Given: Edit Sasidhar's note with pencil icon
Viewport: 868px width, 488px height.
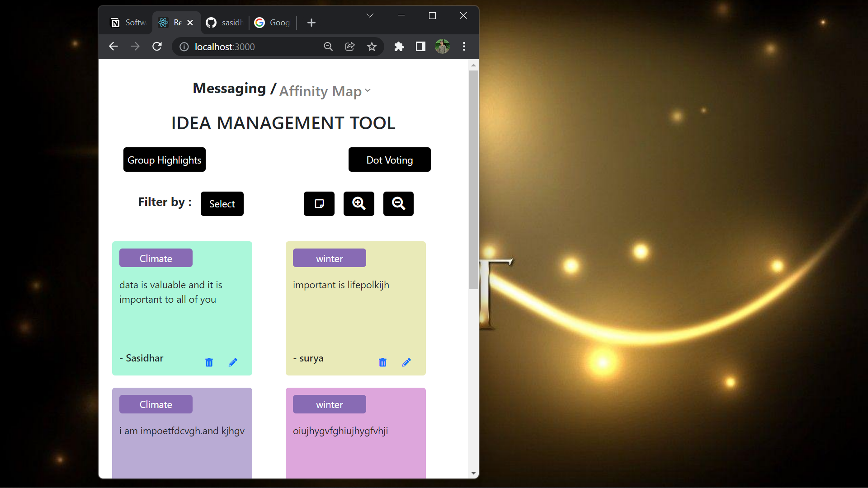Looking at the screenshot, I should click(x=233, y=362).
